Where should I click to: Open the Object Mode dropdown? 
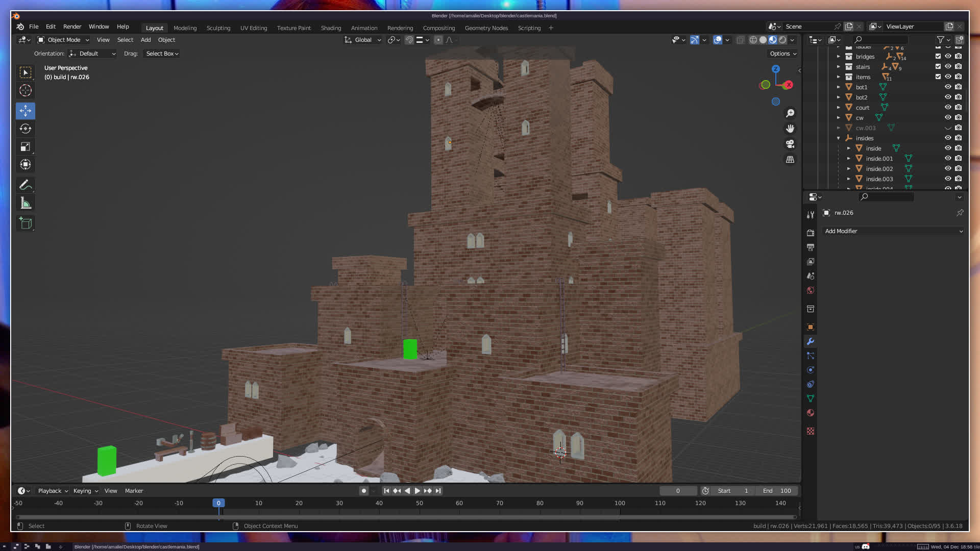[63, 40]
